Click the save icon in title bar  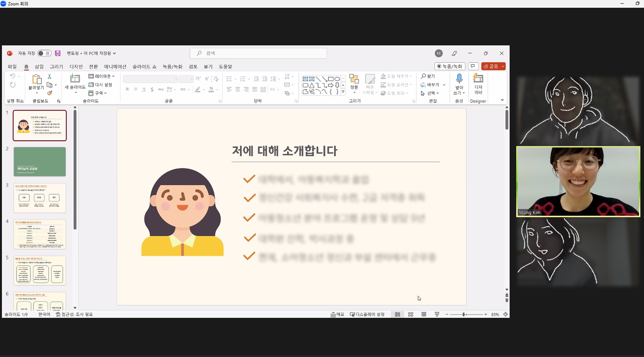tap(58, 53)
